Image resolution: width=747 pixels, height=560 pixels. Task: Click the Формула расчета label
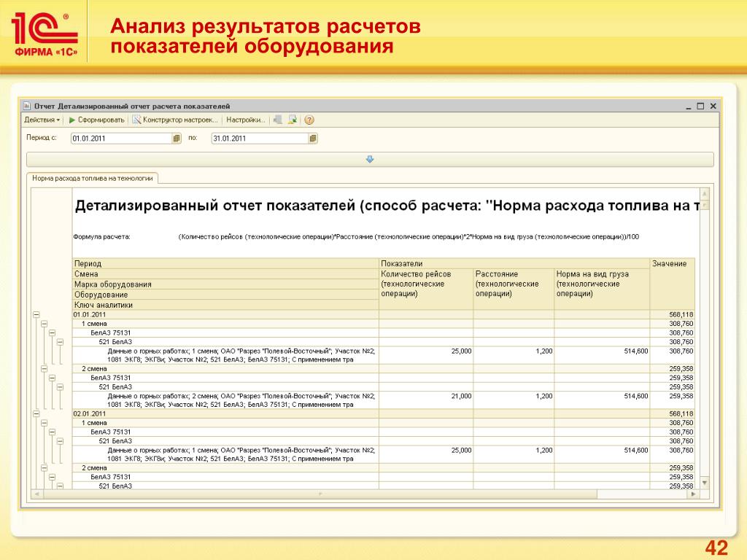coord(101,237)
